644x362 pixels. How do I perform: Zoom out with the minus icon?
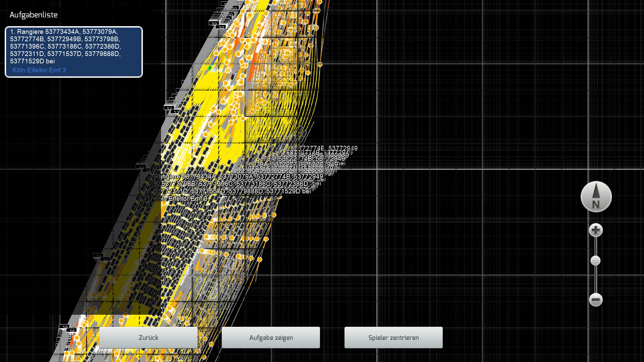[x=596, y=300]
